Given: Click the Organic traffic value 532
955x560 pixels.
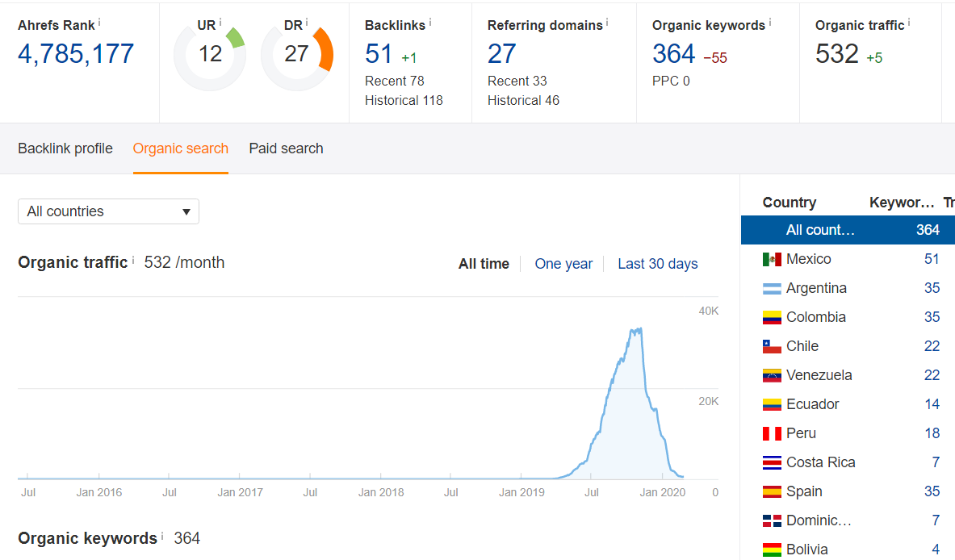Looking at the screenshot, I should point(837,54).
